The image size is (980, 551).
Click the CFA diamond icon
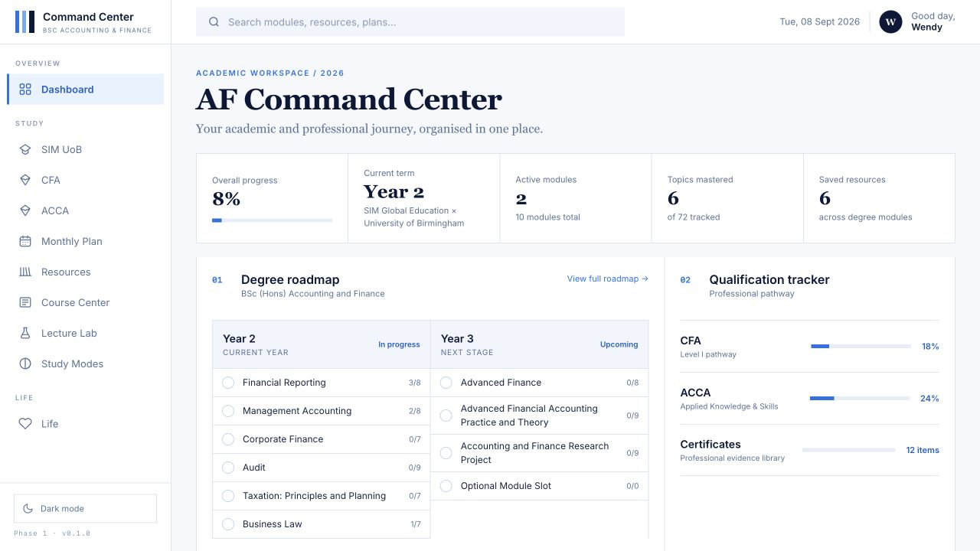[x=25, y=180]
